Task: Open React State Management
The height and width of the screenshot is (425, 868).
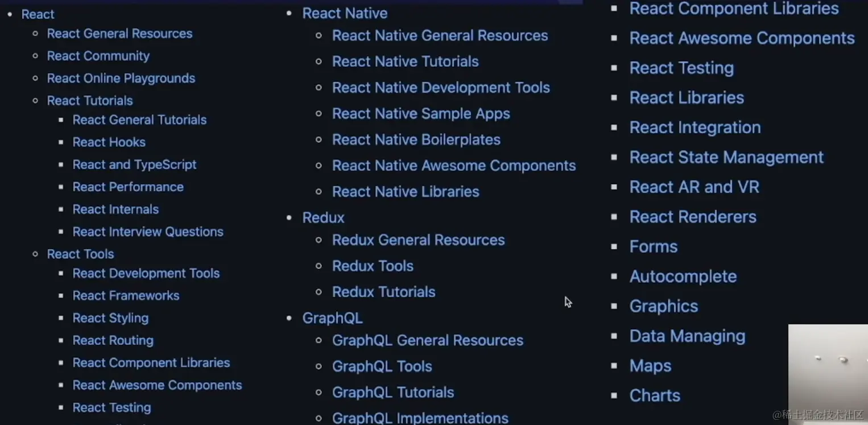Action: click(x=726, y=157)
